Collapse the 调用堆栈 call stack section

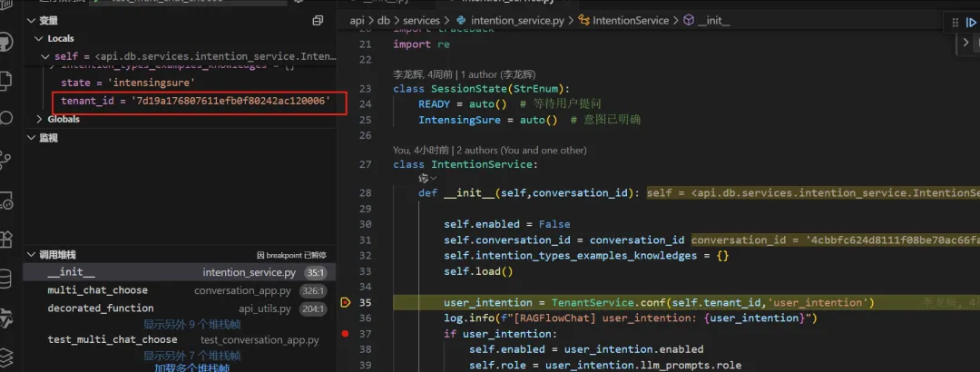[31, 255]
